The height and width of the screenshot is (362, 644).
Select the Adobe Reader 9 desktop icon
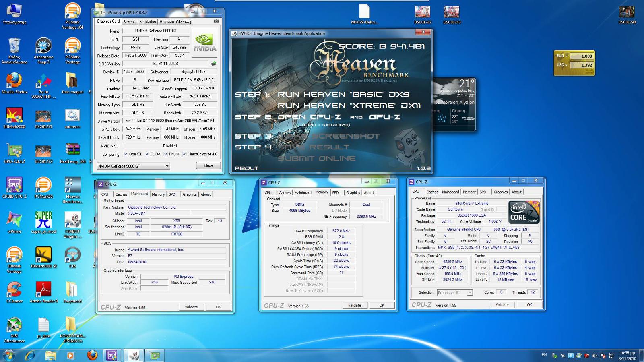[43, 292]
